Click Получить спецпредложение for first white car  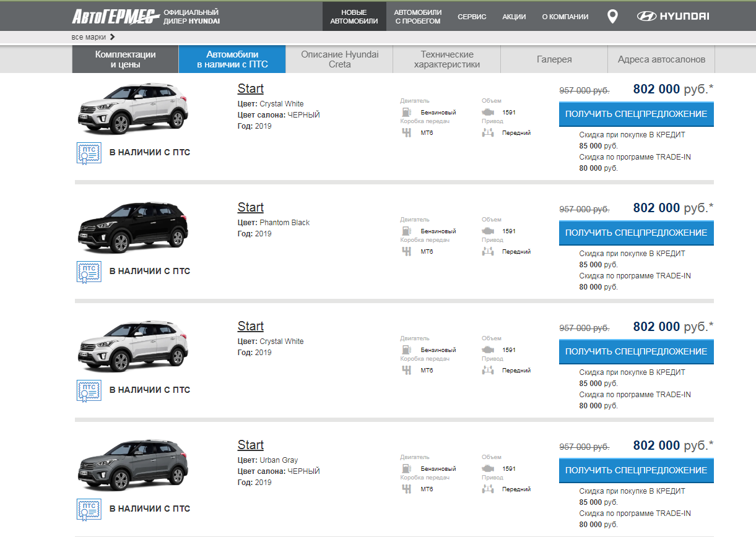[637, 114]
